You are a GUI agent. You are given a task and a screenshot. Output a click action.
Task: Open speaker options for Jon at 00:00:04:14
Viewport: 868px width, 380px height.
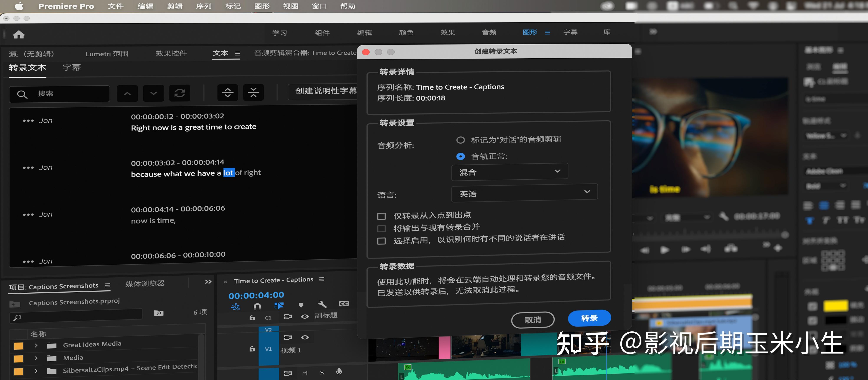pos(28,214)
